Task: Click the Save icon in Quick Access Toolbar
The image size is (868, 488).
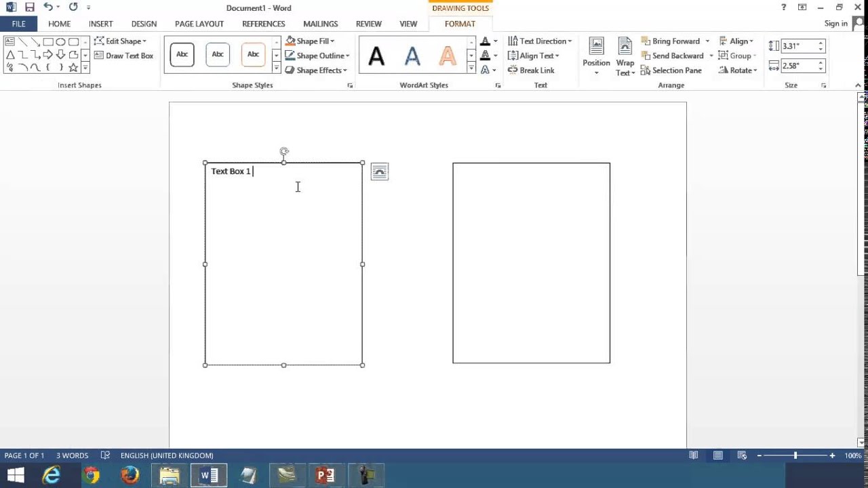Action: point(29,7)
